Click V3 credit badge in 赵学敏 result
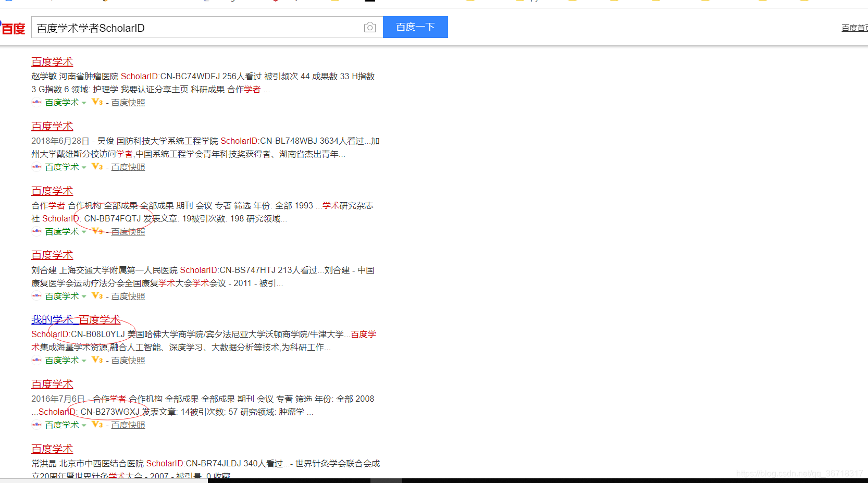 [x=97, y=102]
